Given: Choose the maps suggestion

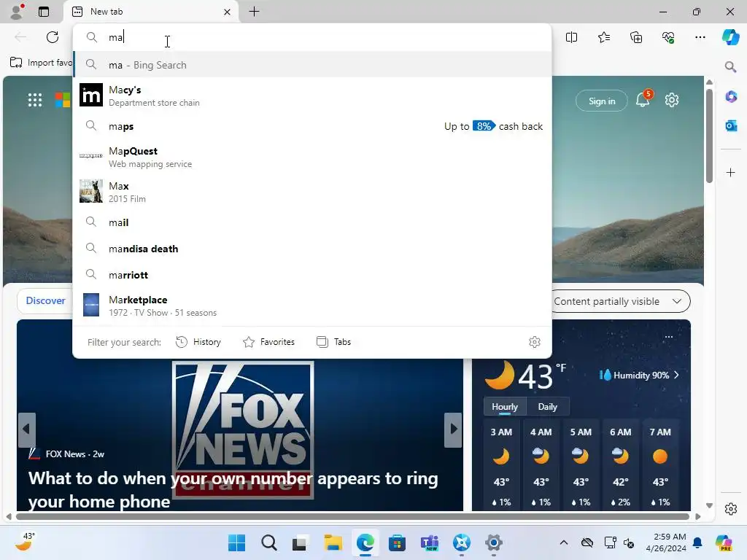Looking at the screenshot, I should tap(312, 126).
